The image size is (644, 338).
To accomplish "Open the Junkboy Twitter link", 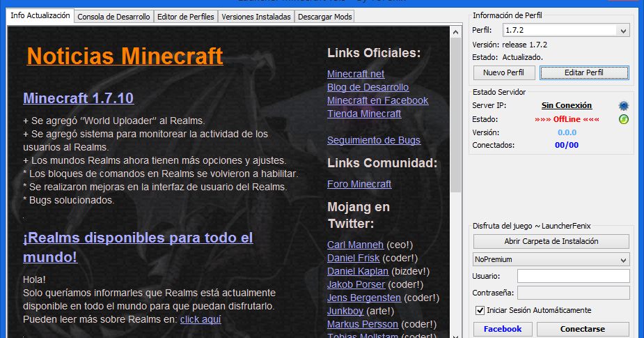I will 345,311.
